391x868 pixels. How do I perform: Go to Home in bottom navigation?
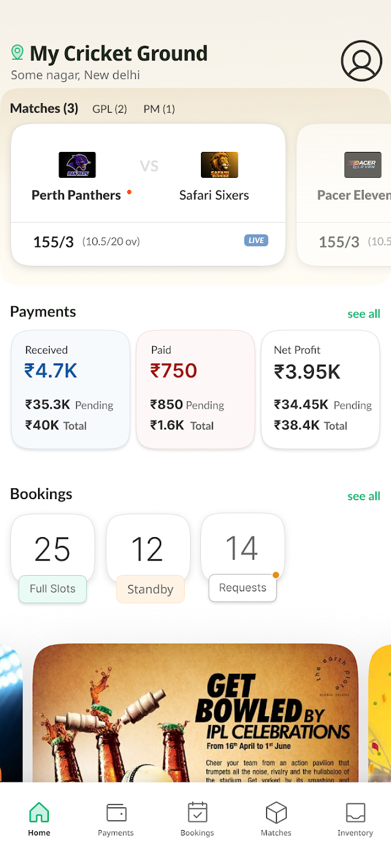[x=39, y=820]
